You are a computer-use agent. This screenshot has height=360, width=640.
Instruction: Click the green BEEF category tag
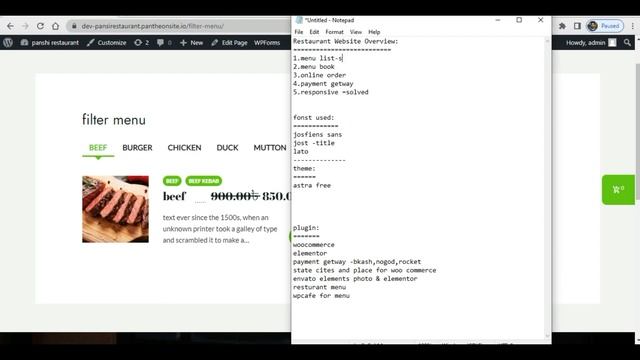click(172, 181)
